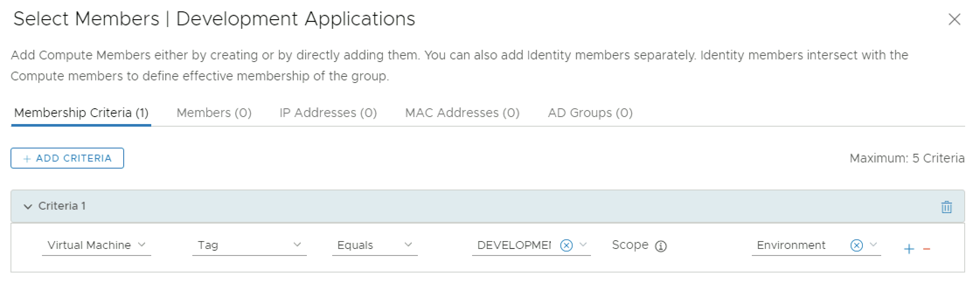Collapse Criteria 1 using its chevron
Viewport: 980px width, 283px height.
tap(28, 207)
